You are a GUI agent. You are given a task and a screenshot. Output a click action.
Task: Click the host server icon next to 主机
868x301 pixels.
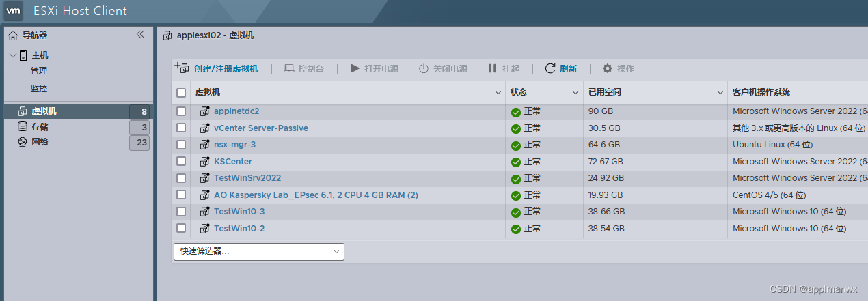(23, 55)
